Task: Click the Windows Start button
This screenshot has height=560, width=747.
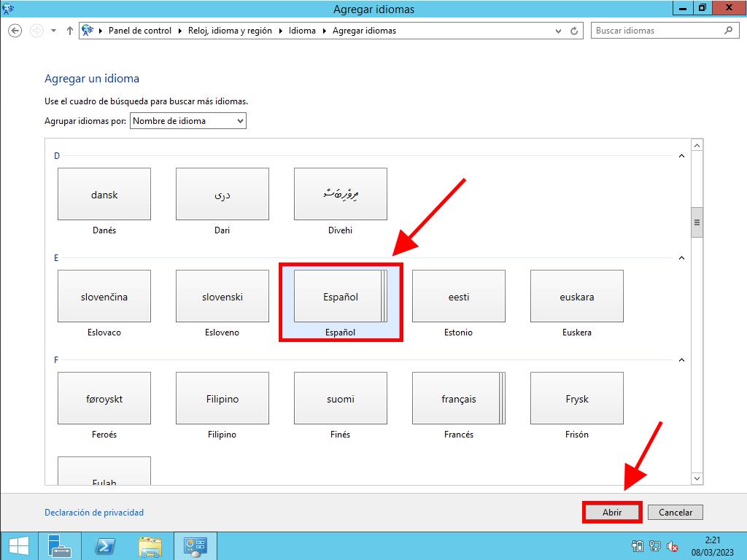Action: pos(18,545)
